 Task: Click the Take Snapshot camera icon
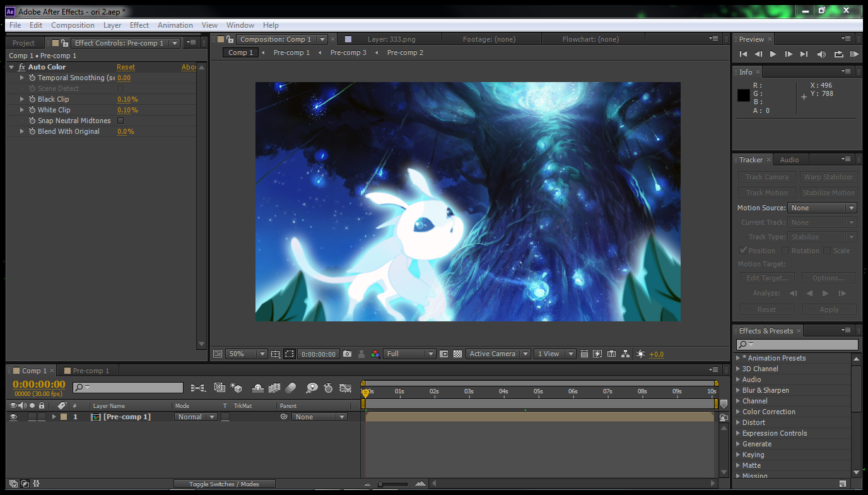tap(347, 354)
